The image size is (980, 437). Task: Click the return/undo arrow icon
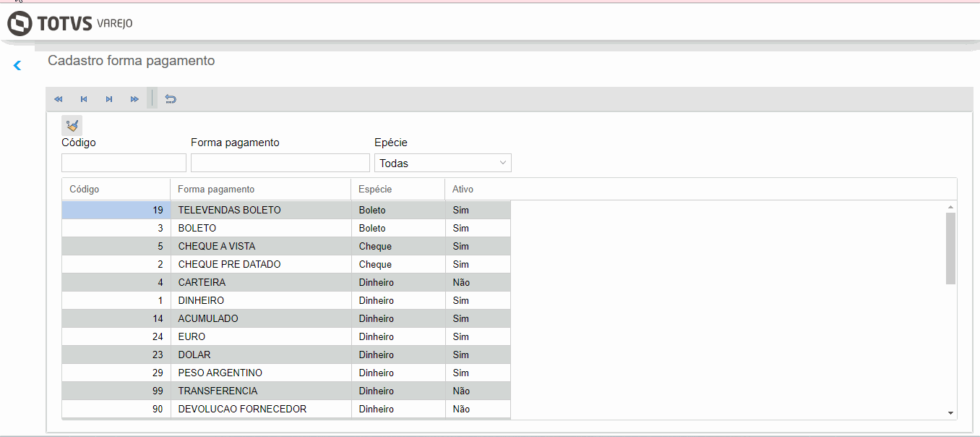(x=171, y=99)
